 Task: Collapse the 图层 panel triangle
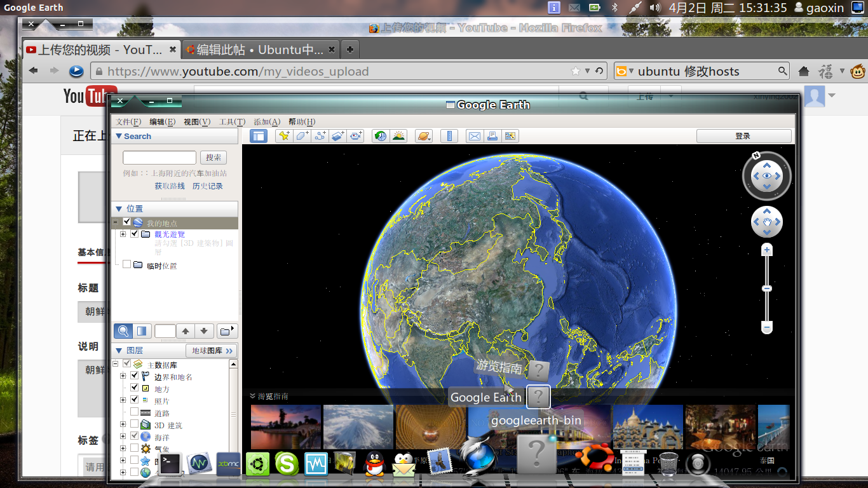(x=118, y=350)
